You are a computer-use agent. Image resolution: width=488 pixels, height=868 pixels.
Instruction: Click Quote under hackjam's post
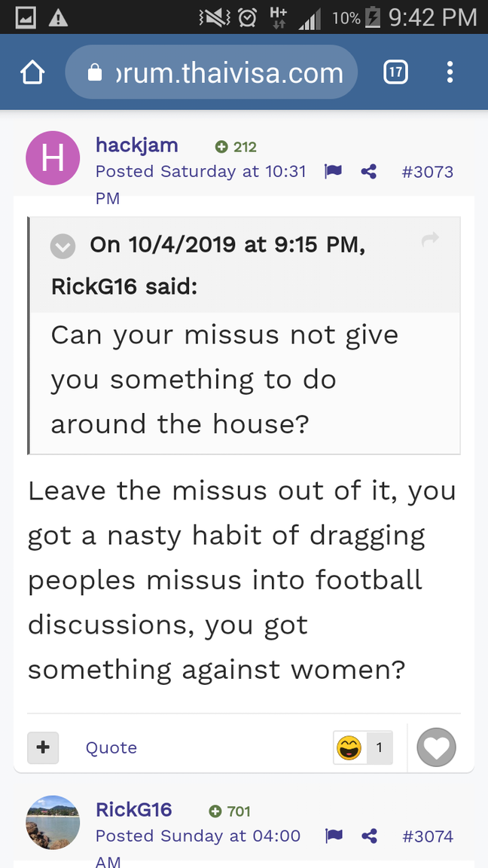coord(111,747)
